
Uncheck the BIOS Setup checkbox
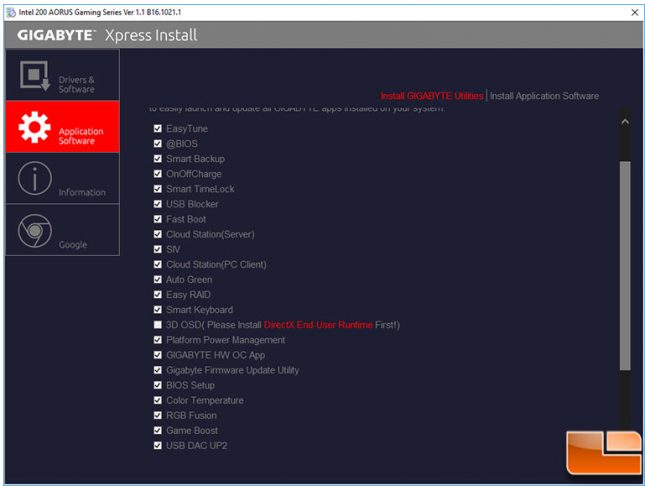click(x=158, y=385)
